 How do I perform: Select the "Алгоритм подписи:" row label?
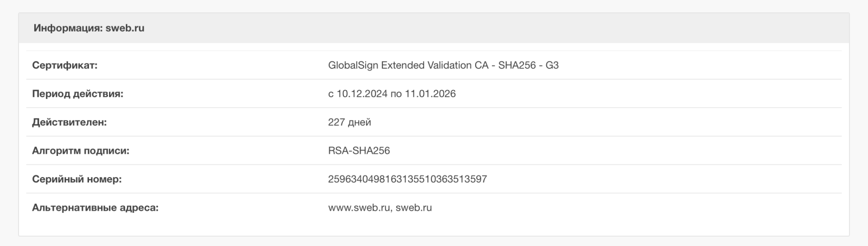click(81, 151)
